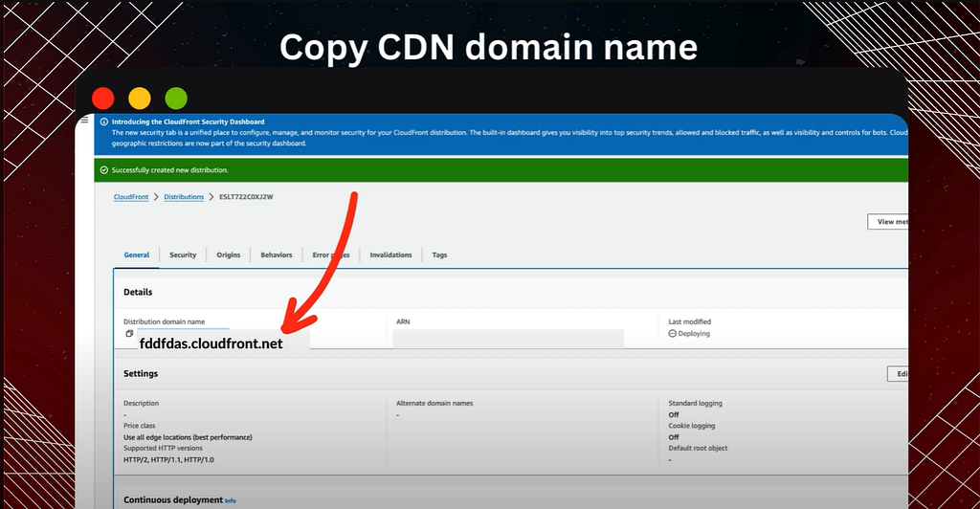Image resolution: width=980 pixels, height=509 pixels.
Task: Click 'Introducing the CloudFront Security Dashboard' heading
Action: (189, 122)
